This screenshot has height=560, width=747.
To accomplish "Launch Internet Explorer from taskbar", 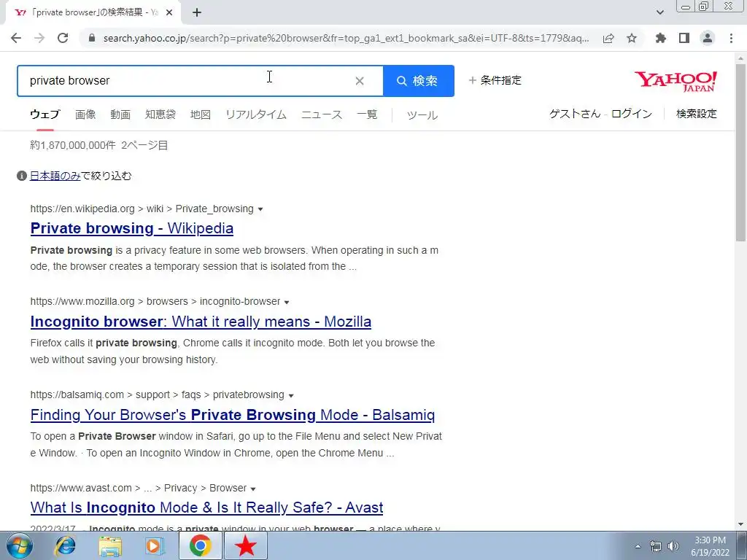I will point(65,545).
